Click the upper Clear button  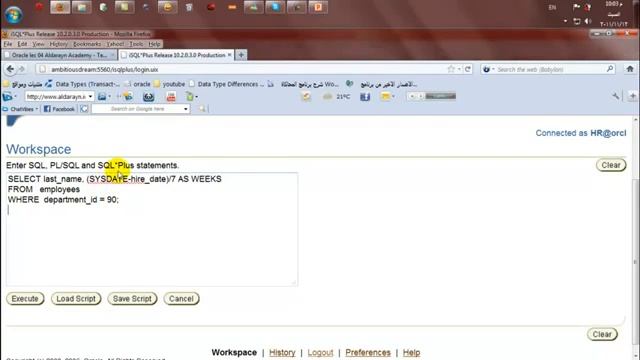[611, 165]
